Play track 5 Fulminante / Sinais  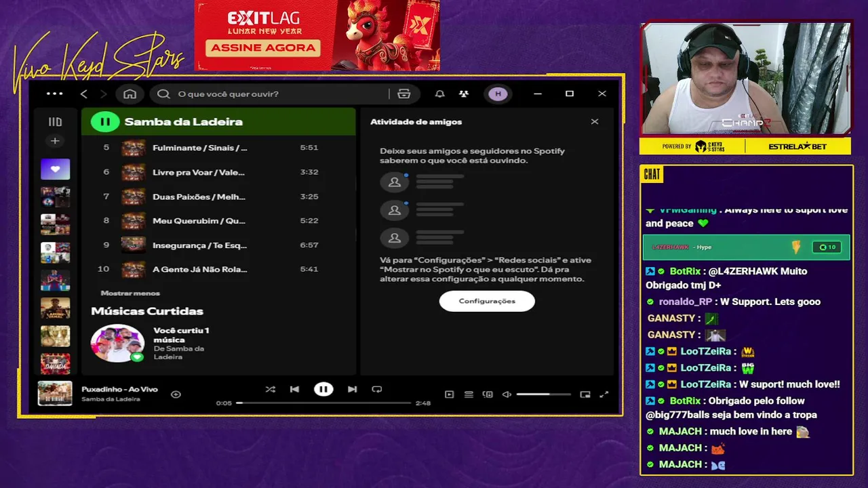coord(218,148)
